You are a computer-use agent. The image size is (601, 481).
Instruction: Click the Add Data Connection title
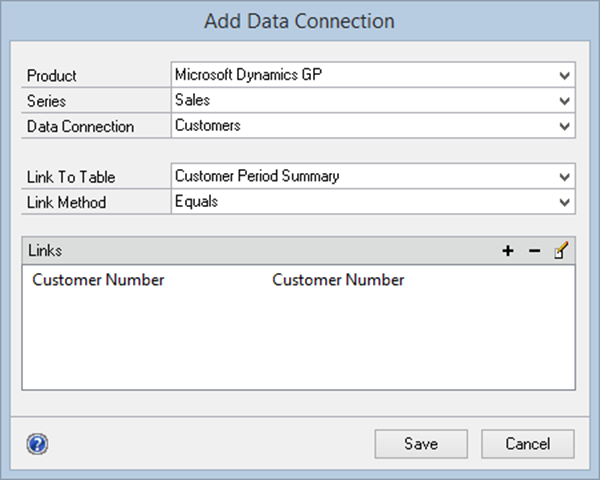(299, 21)
